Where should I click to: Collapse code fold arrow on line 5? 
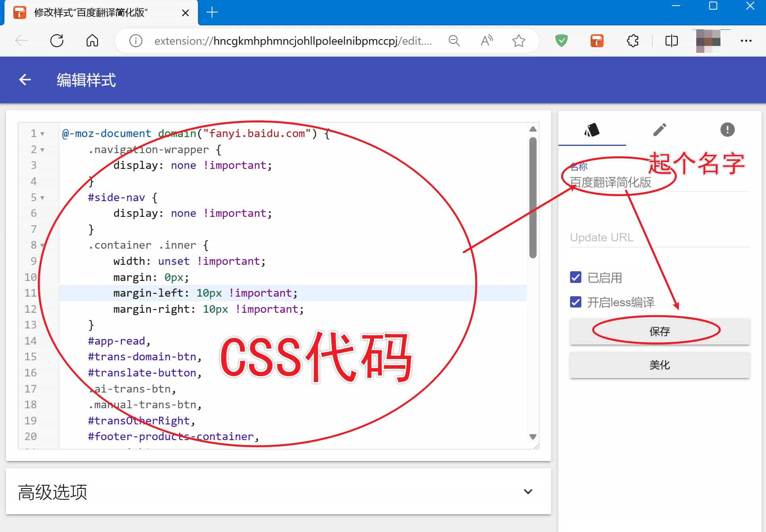pyautogui.click(x=42, y=198)
